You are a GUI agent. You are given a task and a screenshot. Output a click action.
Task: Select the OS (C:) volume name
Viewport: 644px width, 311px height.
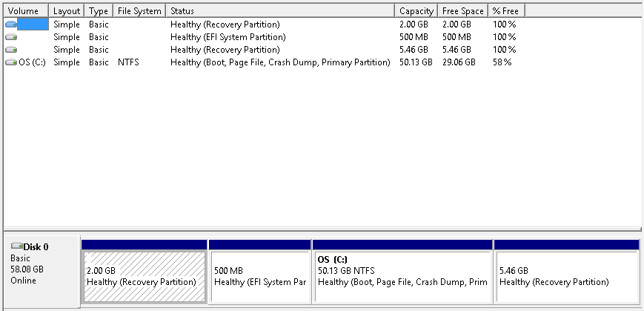32,62
